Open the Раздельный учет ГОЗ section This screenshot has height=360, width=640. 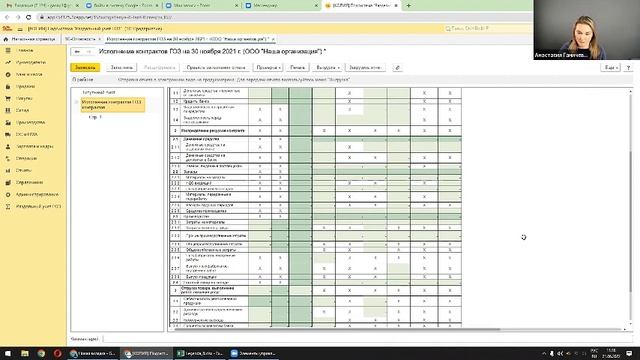pos(38,207)
